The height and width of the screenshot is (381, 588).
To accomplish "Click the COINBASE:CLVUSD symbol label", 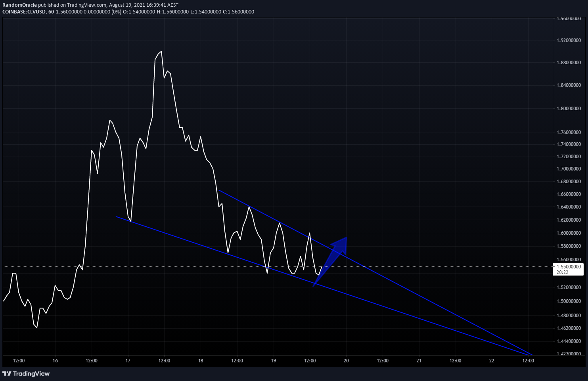I will [24, 12].
